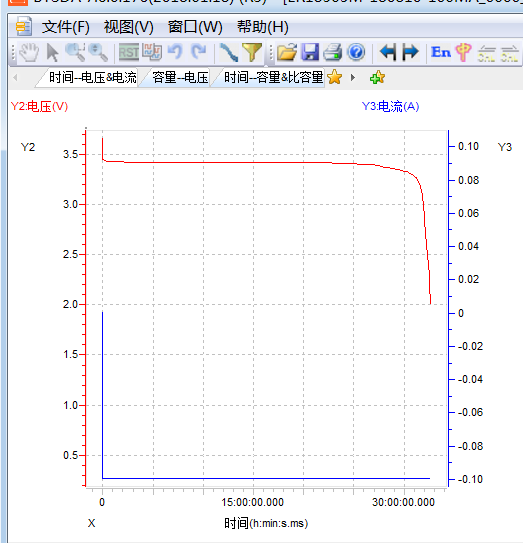The height and width of the screenshot is (543, 523).
Task: Move the tab strip left with the left arrow
Action: tap(15, 78)
